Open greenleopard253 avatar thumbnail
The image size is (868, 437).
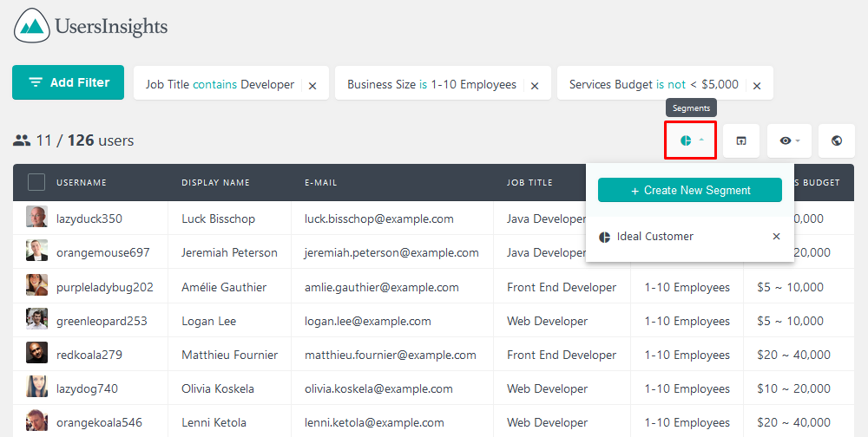36,318
